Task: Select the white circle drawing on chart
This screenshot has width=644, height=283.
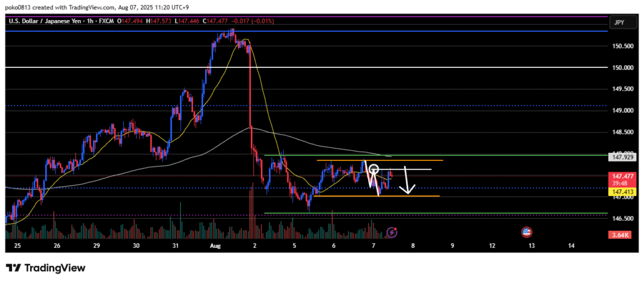Action: pos(374,169)
